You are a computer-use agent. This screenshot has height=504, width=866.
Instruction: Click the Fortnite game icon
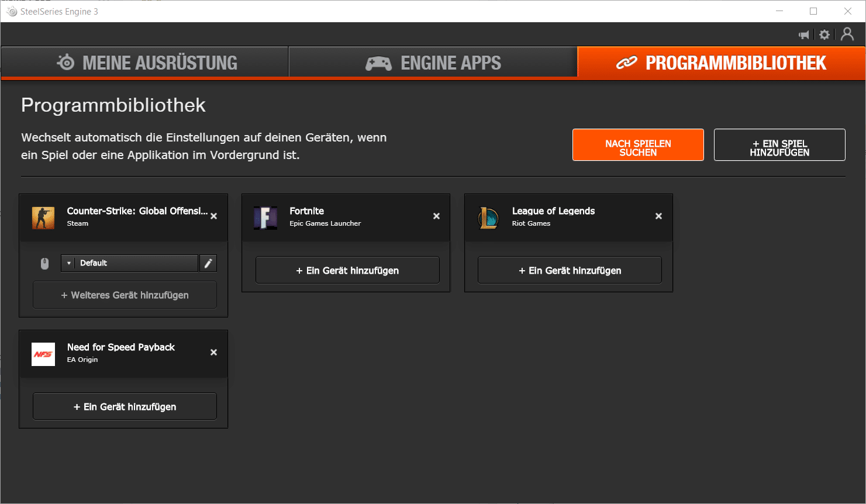(x=265, y=218)
